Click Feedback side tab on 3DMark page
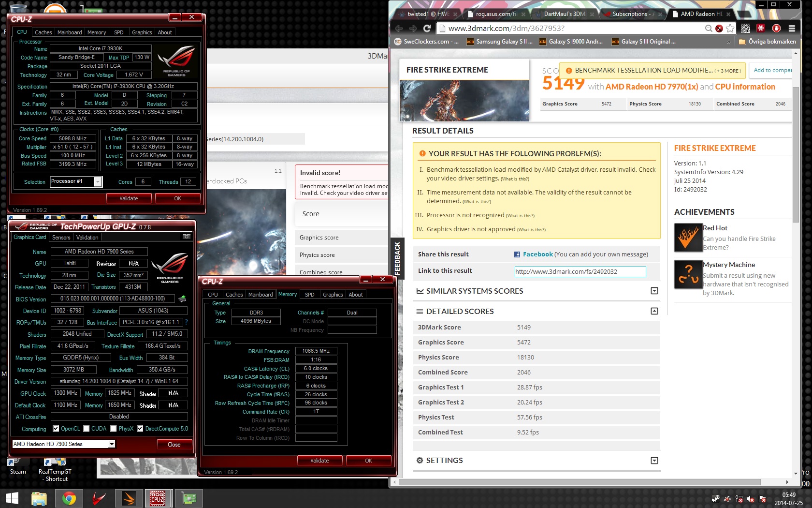 (397, 258)
